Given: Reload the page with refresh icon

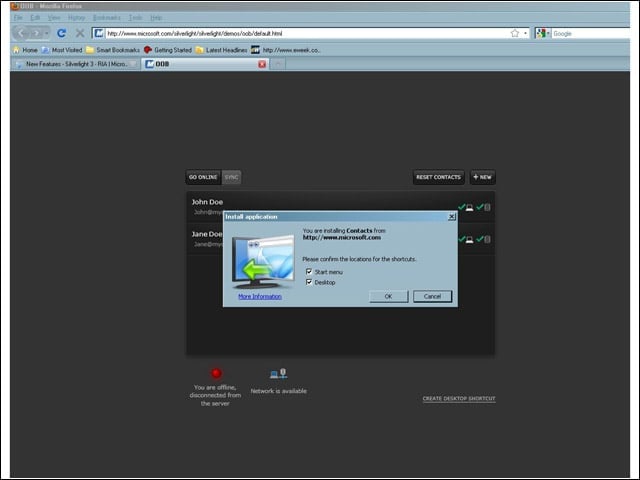Looking at the screenshot, I should pyautogui.click(x=62, y=33).
